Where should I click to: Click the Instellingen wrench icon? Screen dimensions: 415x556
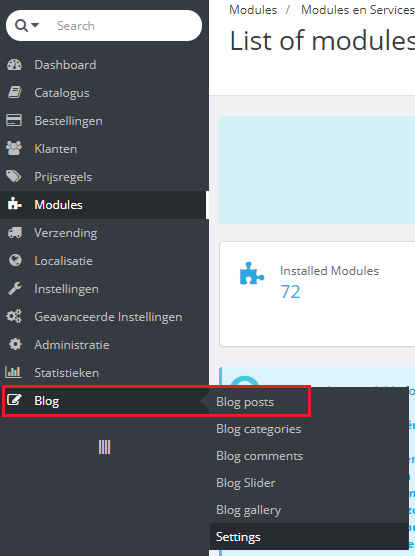(x=15, y=289)
